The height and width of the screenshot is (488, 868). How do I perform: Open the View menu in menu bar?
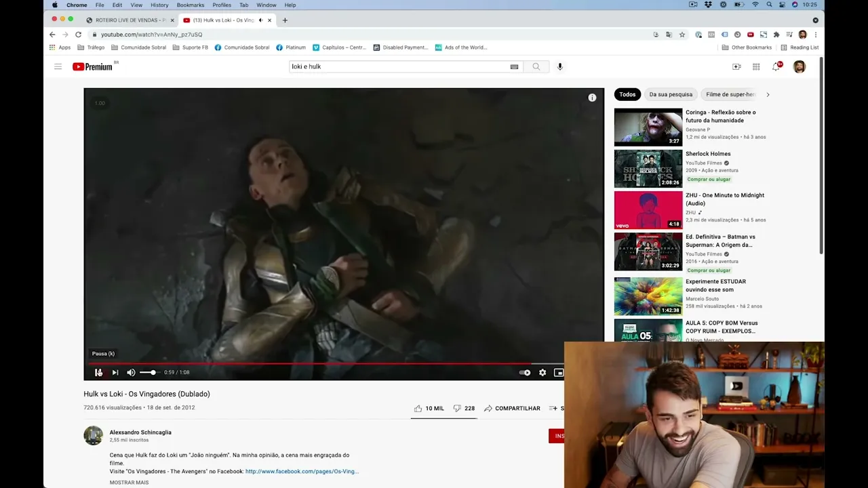tap(136, 5)
